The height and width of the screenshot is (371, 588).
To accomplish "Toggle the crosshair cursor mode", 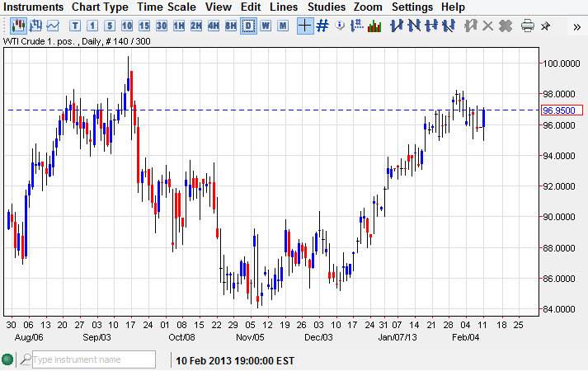I will point(304,26).
